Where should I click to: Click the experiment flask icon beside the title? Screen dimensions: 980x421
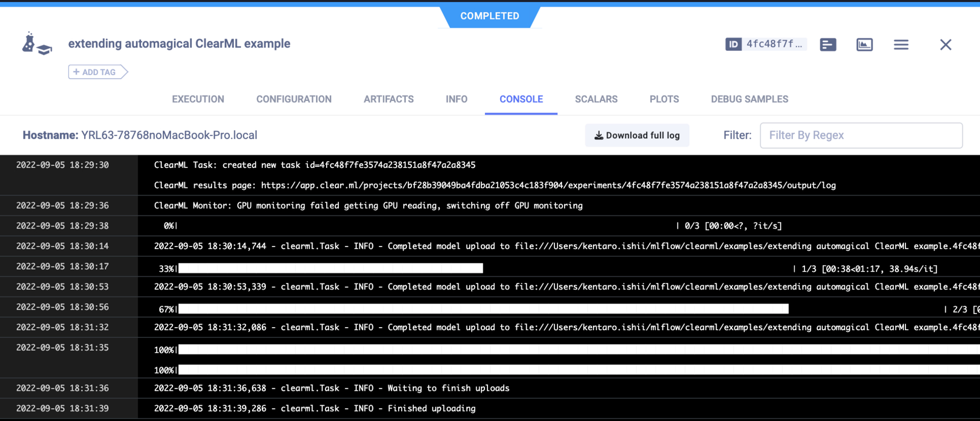click(x=37, y=44)
